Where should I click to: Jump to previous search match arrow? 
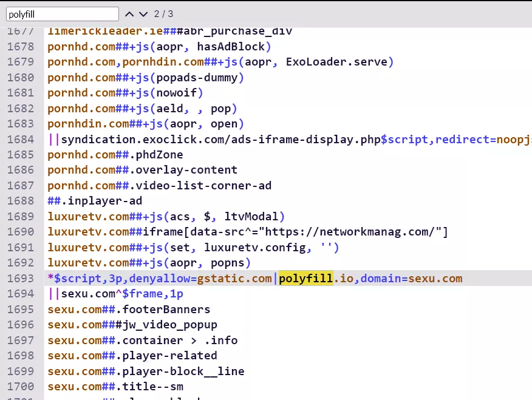point(129,14)
